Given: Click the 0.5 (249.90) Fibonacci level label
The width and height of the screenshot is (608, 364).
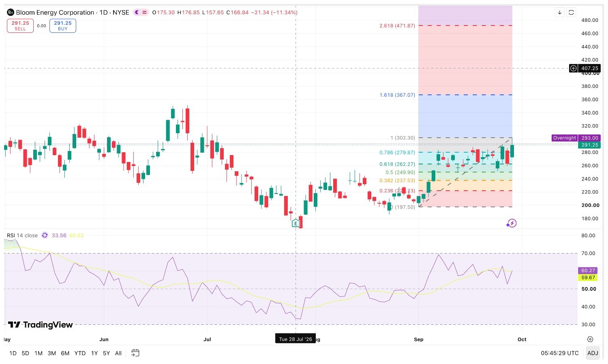Looking at the screenshot, I should click(x=400, y=172).
